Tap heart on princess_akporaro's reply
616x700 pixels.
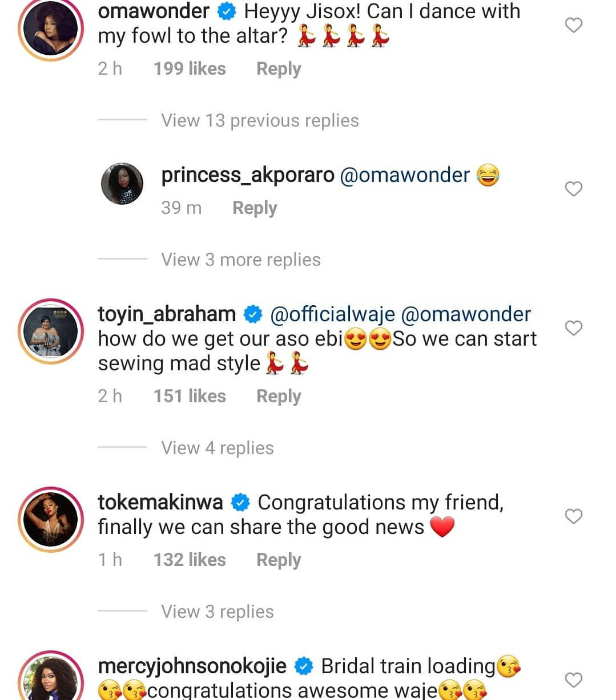pos(573,189)
